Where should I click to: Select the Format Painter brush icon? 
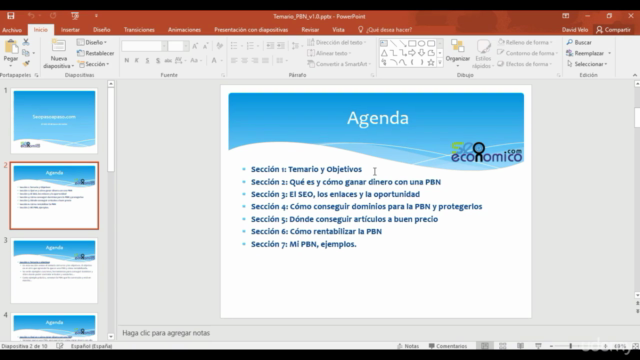coord(26,64)
